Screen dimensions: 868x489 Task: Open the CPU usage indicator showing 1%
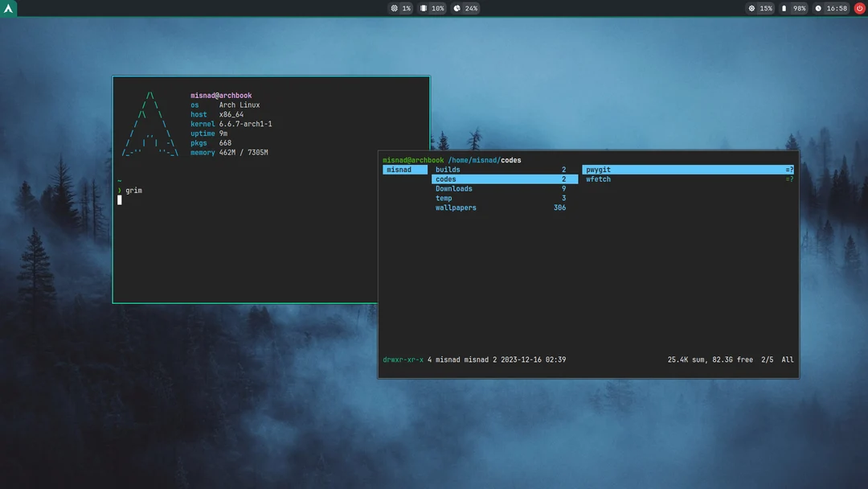[399, 8]
